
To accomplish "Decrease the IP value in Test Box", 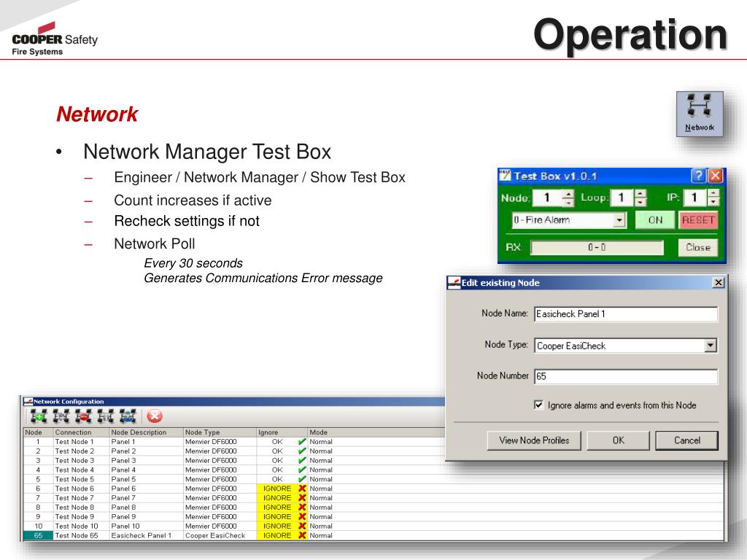I will click(x=713, y=202).
